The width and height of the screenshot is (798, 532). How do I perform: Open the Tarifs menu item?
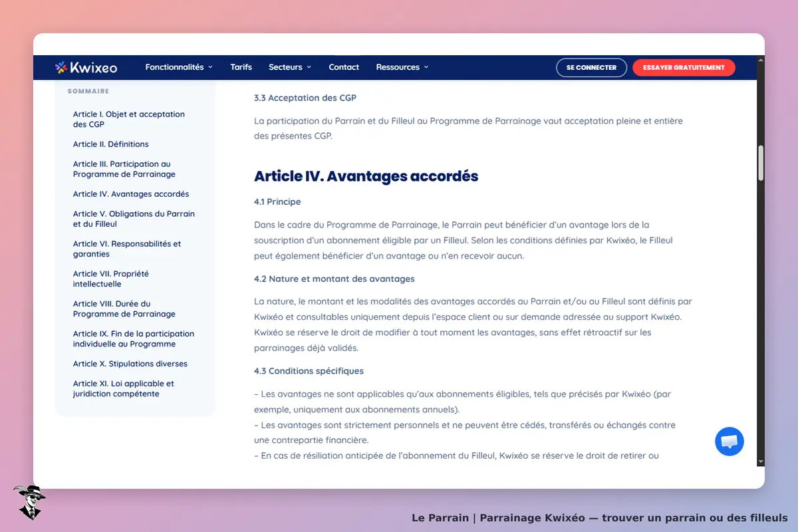(241, 67)
